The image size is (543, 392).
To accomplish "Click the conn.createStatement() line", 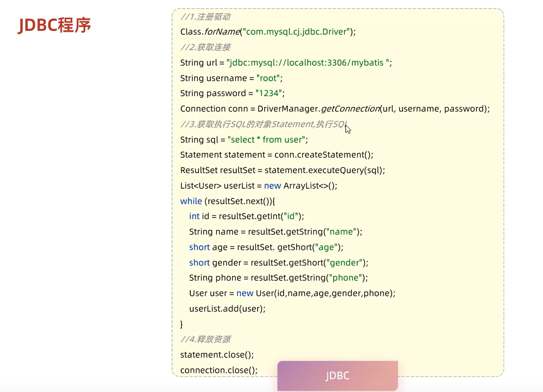I will pos(277,155).
